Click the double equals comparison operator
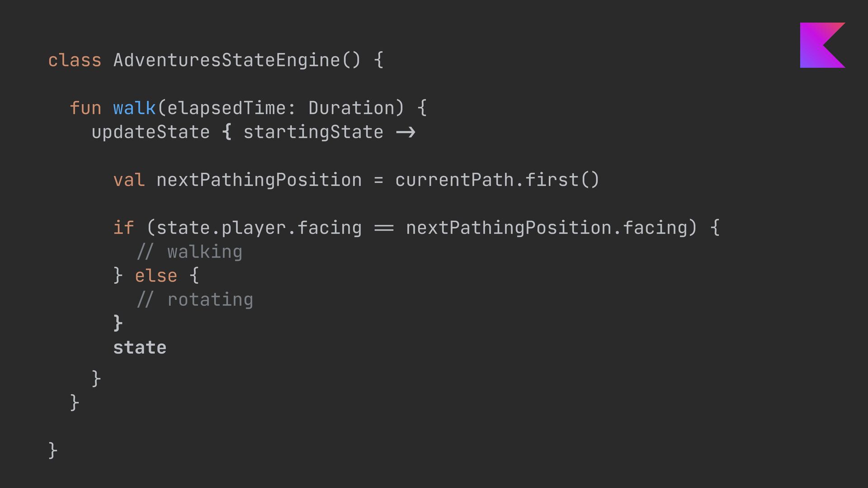868x488 pixels. click(384, 228)
